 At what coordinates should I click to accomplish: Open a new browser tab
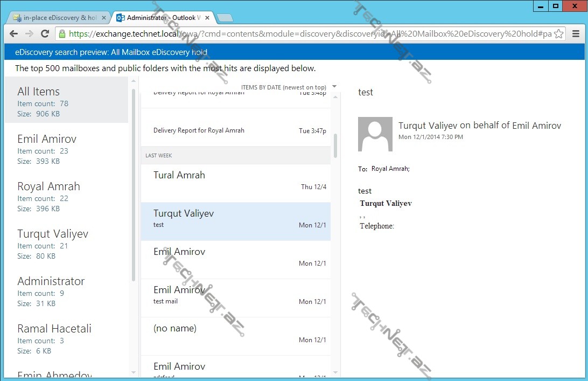coord(225,18)
